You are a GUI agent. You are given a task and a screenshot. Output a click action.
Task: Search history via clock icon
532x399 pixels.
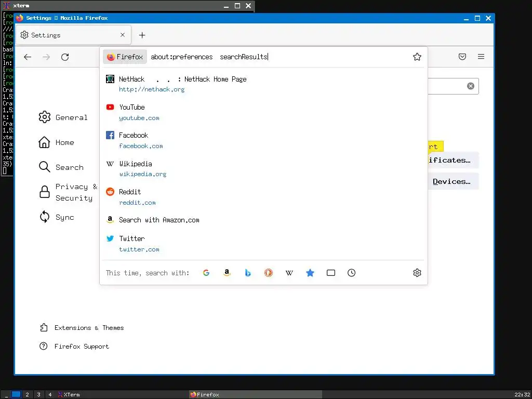pos(352,273)
